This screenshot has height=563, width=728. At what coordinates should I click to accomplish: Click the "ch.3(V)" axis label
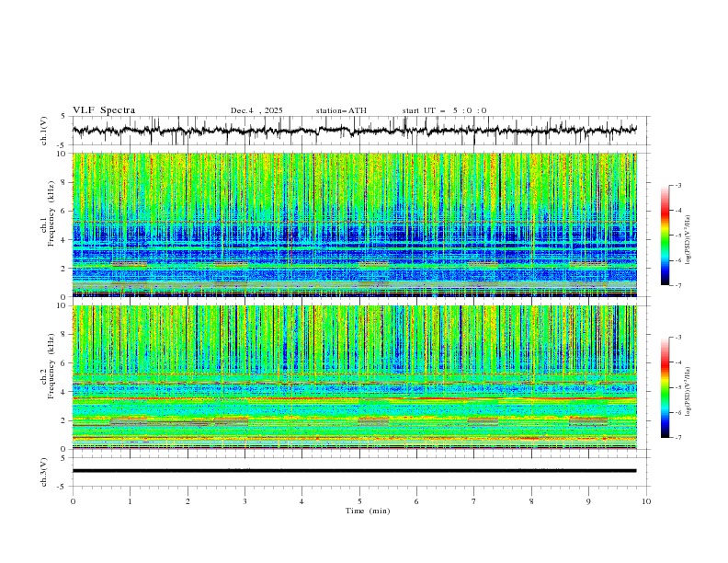click(44, 472)
